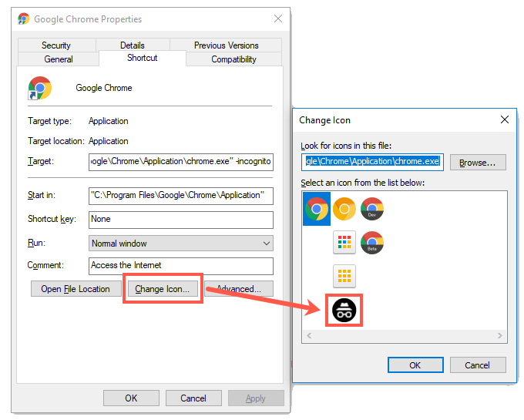Click Cancel in Google Chrome Properties
The height and width of the screenshot is (420, 524).
point(193,398)
